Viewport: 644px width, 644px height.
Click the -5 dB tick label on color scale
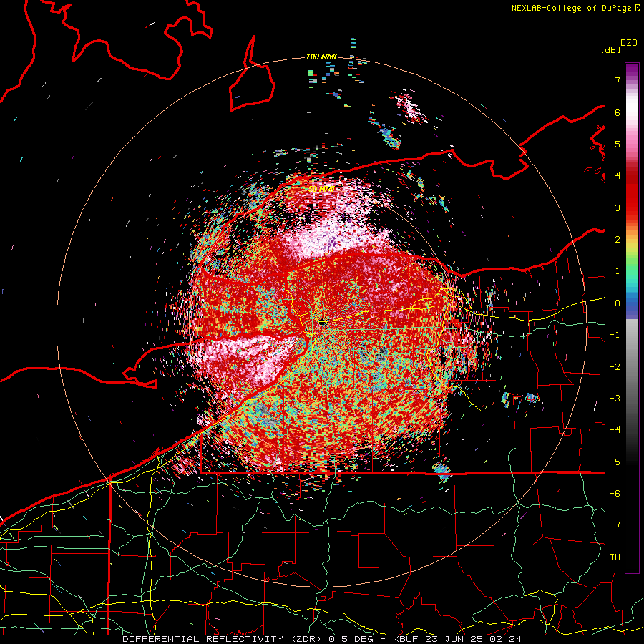[x=615, y=462]
